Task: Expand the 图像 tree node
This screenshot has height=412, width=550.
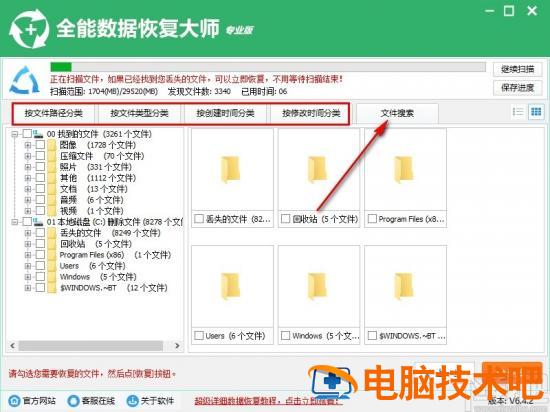Action: pyautogui.click(x=28, y=145)
